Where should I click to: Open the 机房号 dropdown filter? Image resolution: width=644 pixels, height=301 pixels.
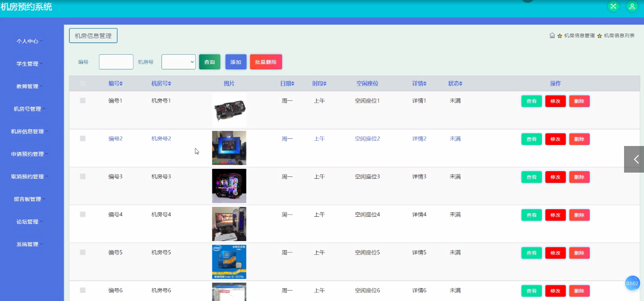179,62
